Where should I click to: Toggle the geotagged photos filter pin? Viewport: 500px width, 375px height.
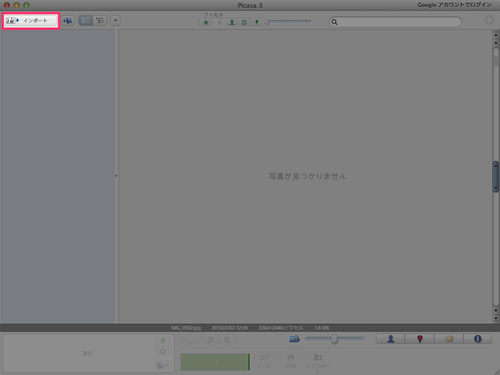tap(256, 22)
